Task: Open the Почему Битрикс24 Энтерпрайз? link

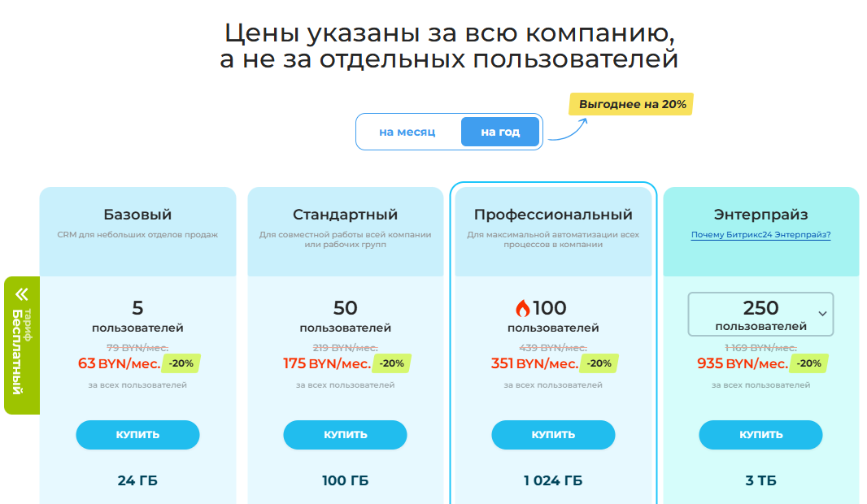Action: coord(760,235)
